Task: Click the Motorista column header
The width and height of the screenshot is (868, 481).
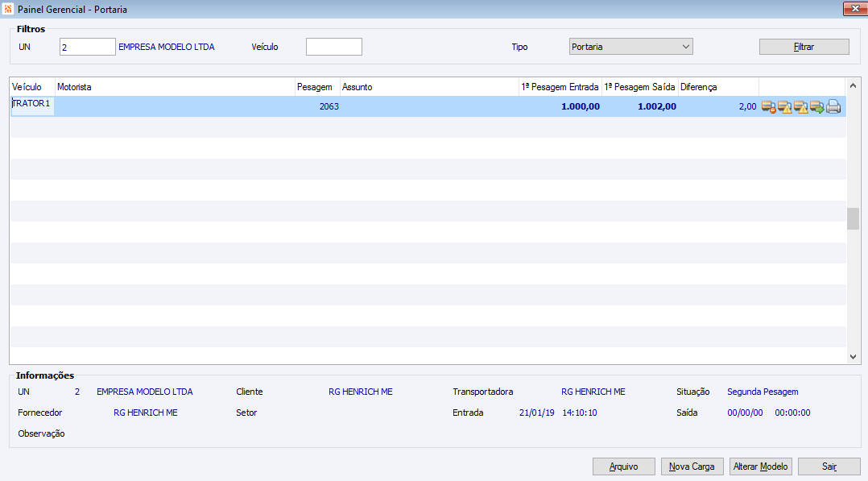Action: 175,87
